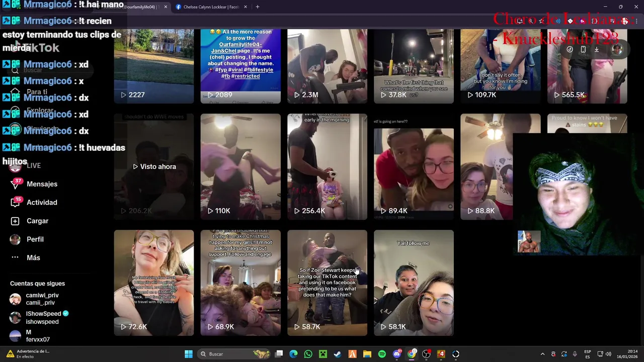Play the video with 2227 views
The height and width of the screenshot is (362, 644).
153,66
